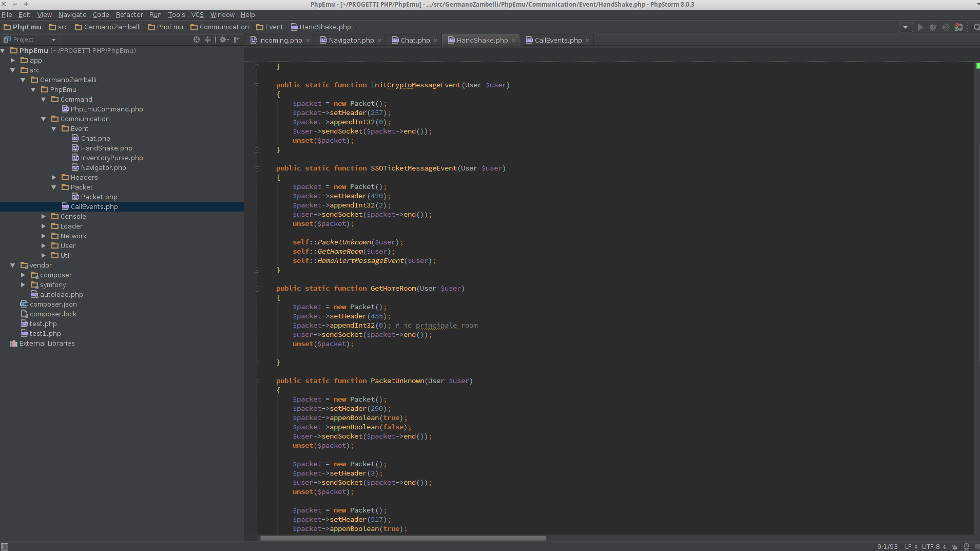Start debugging with the bug icon
Viewport: 980px width, 551px height.
pyautogui.click(x=933, y=27)
